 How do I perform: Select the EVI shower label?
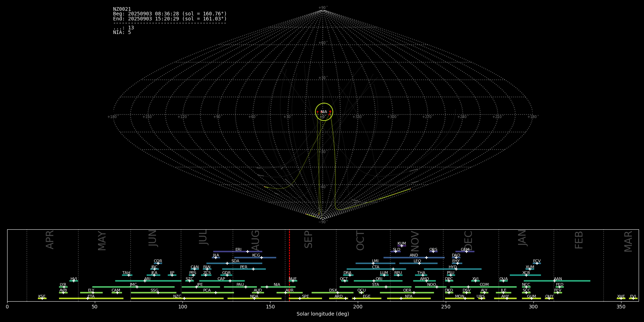[x=633, y=297]
